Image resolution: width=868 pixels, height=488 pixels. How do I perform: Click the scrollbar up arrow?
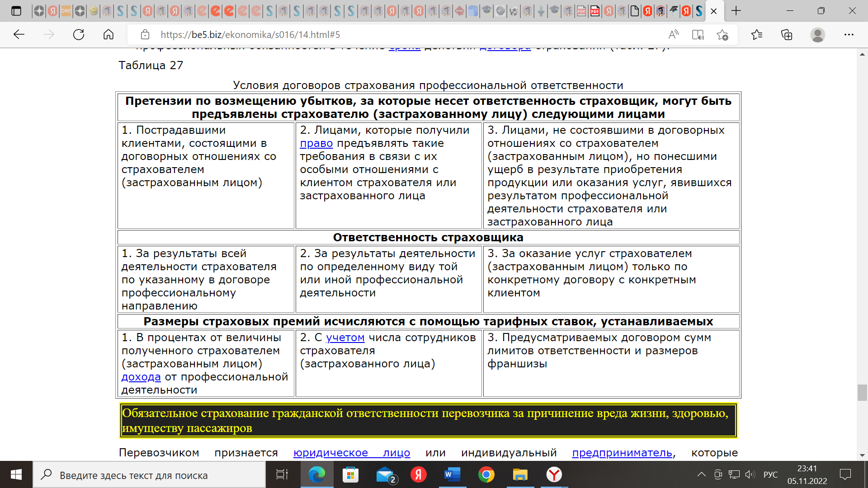point(862,54)
